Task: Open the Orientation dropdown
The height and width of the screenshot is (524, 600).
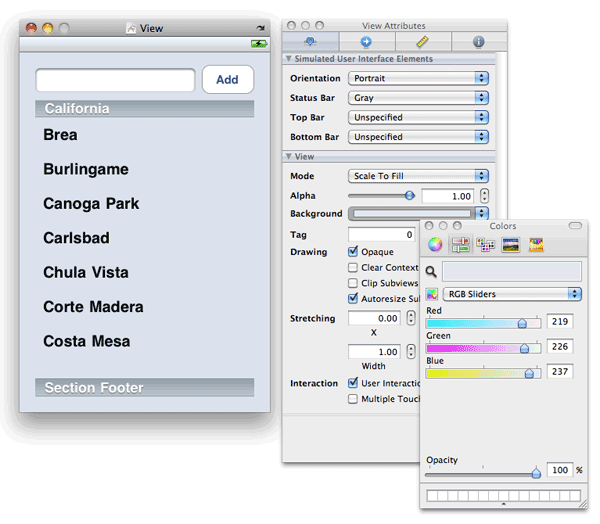Action: pos(418,78)
